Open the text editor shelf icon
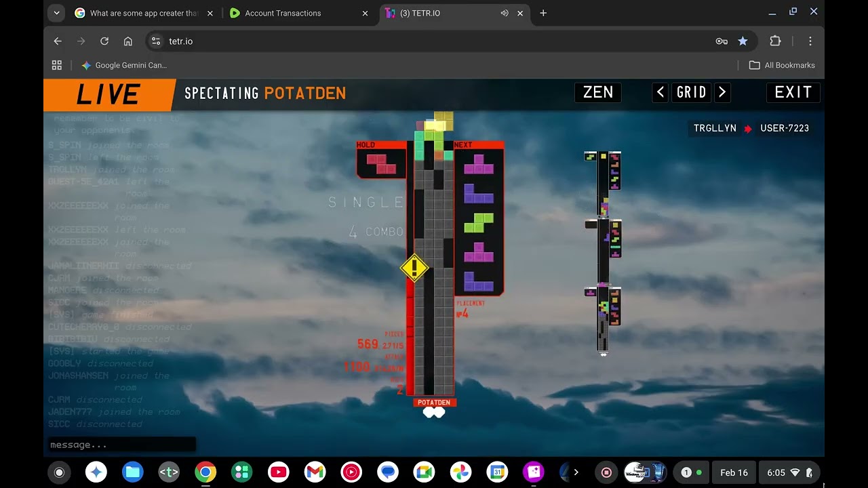868x488 pixels. coord(169,472)
